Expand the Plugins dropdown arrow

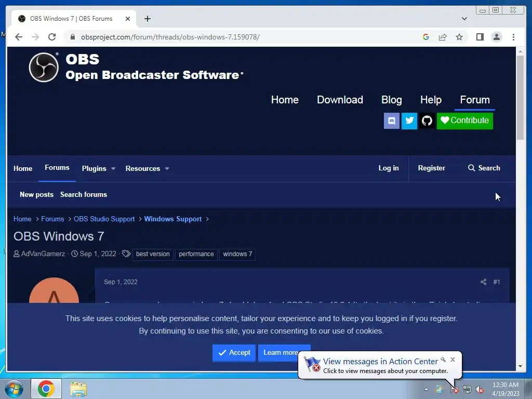[113, 169]
